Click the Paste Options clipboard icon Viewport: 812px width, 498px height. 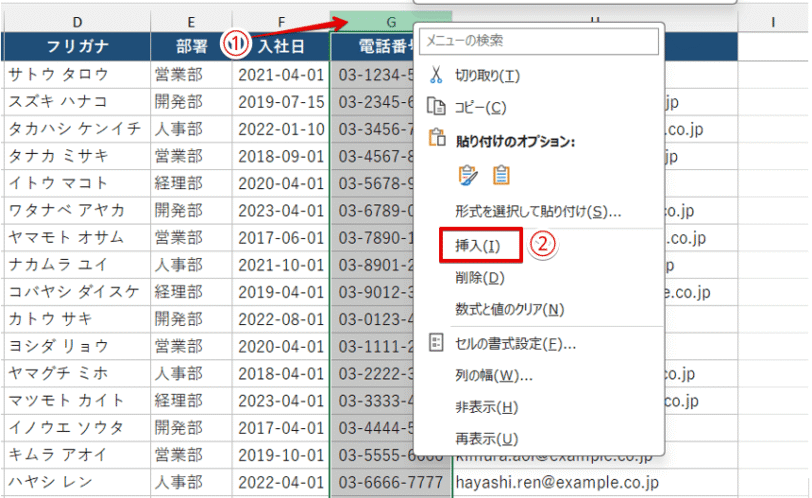pyautogui.click(x=437, y=138)
